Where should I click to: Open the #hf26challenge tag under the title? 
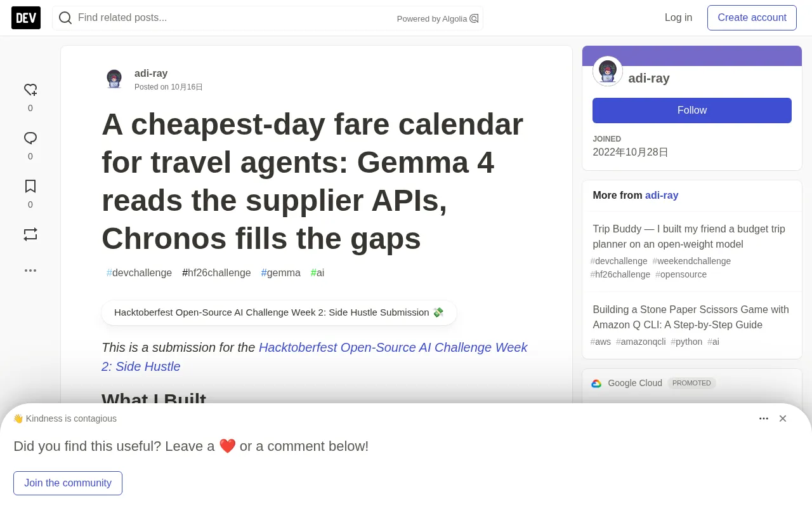point(216,272)
